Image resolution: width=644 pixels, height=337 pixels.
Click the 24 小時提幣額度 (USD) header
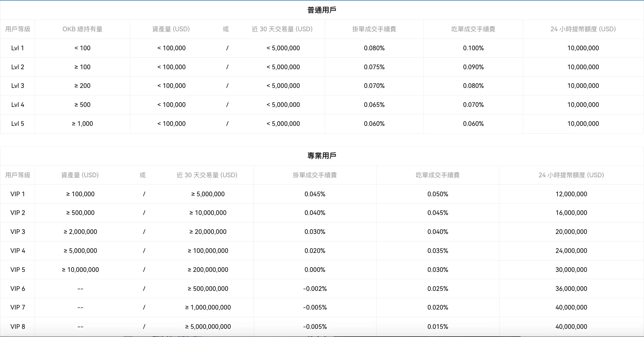click(x=583, y=29)
